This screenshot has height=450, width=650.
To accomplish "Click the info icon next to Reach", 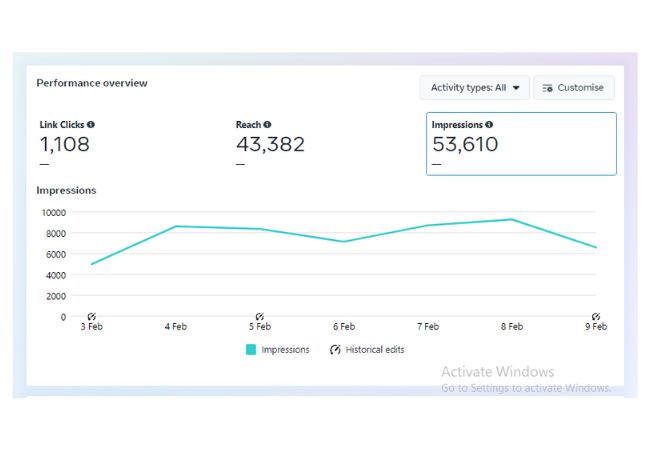I will coord(267,124).
